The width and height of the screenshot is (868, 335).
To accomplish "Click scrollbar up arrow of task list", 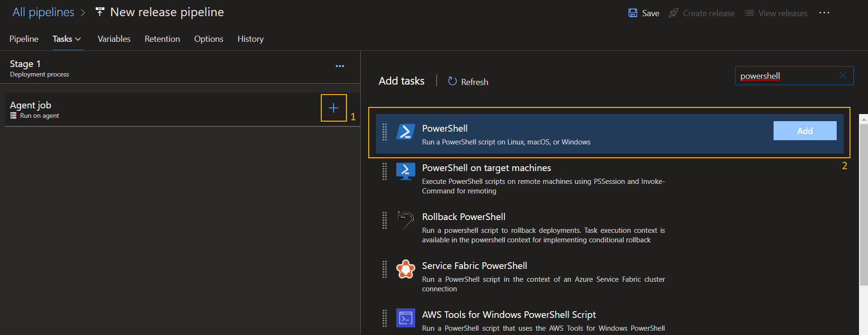I will pos(863,119).
